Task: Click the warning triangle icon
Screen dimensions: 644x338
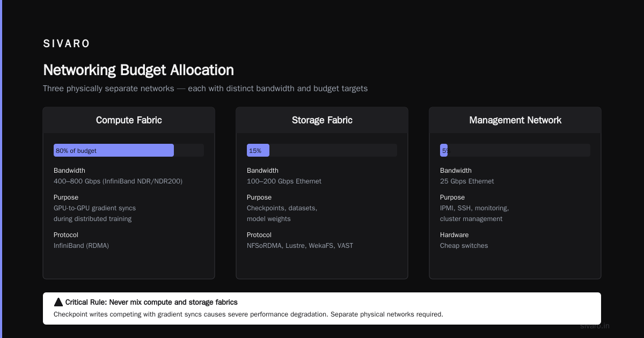Action: pos(58,302)
